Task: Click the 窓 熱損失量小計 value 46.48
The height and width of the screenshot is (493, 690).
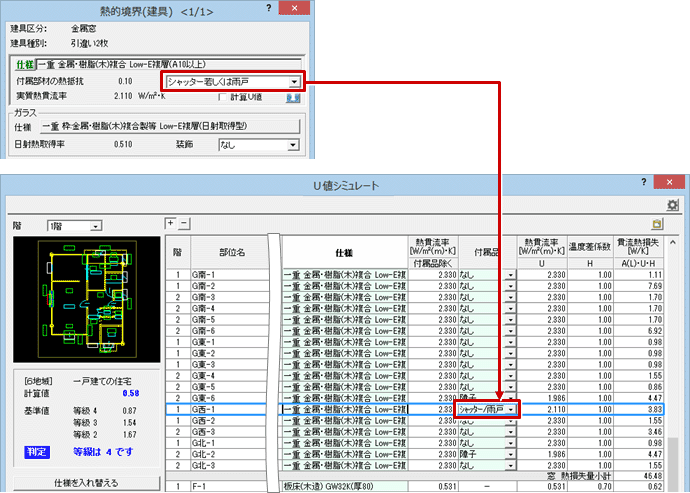Action: coord(652,476)
